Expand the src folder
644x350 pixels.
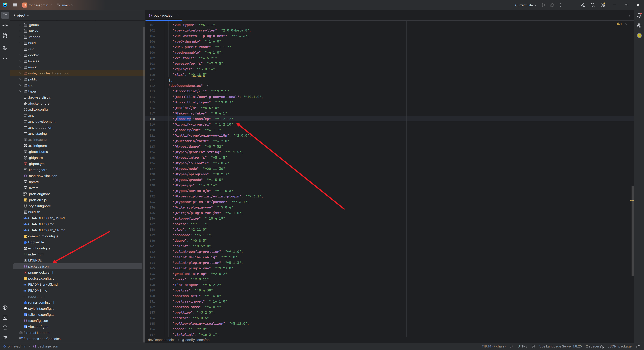20,85
